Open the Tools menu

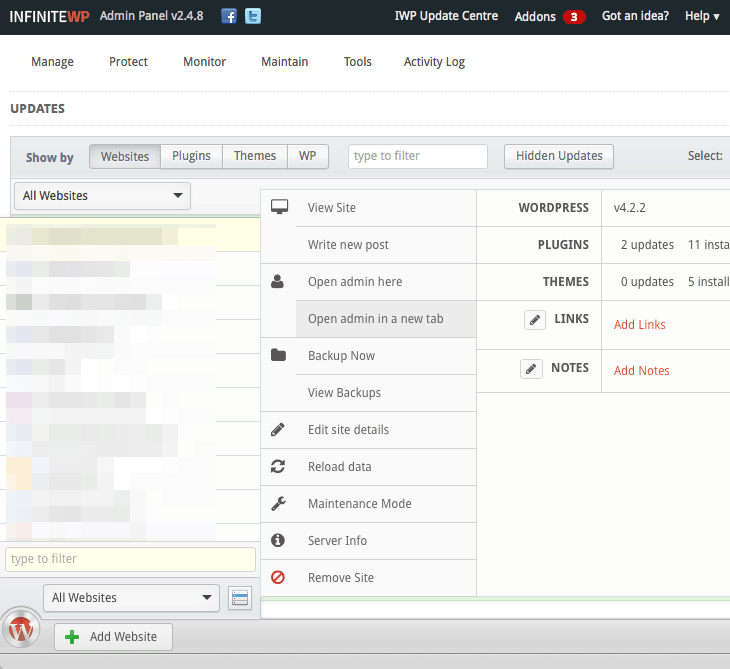358,61
